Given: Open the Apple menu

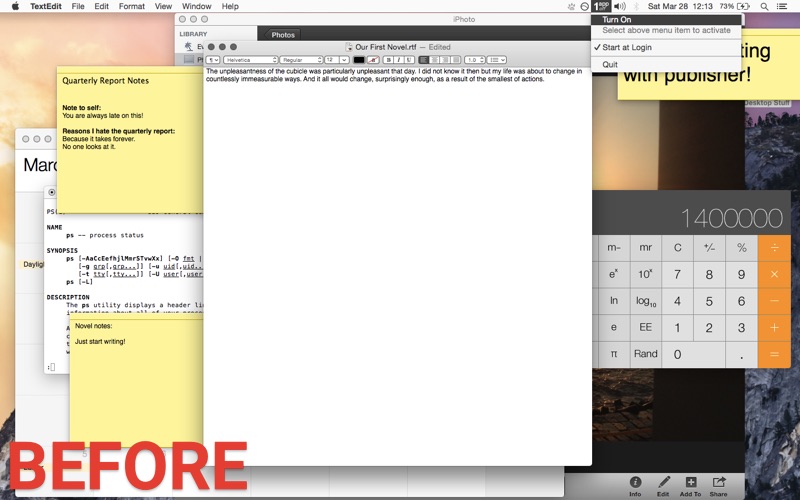Looking at the screenshot, I should (x=15, y=6).
